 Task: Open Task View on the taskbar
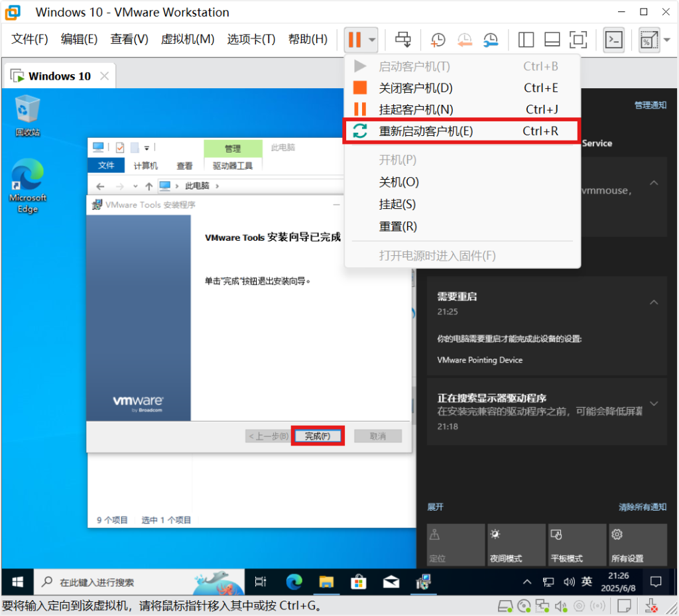pyautogui.click(x=260, y=582)
